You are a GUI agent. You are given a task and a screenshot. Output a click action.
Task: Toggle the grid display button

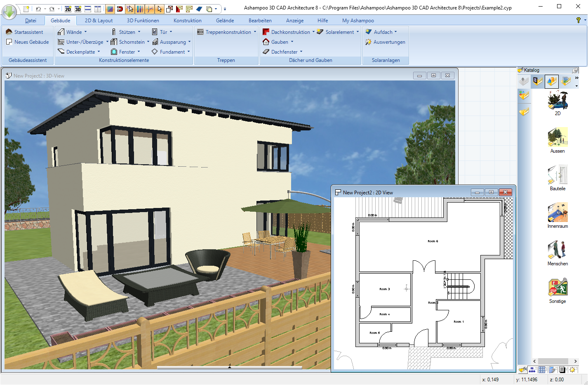click(110, 9)
